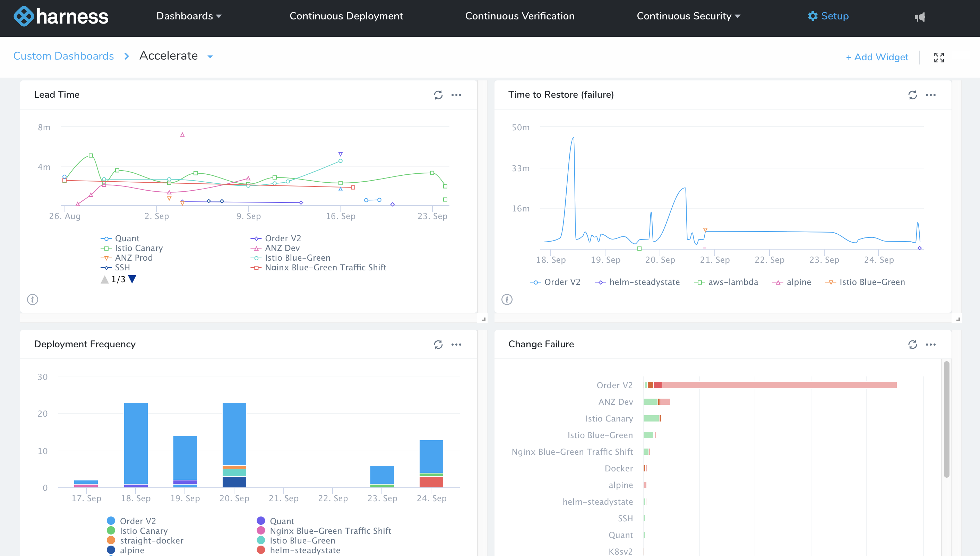This screenshot has height=556, width=980.
Task: Enter fullscreen with the expand icon
Action: pyautogui.click(x=939, y=57)
